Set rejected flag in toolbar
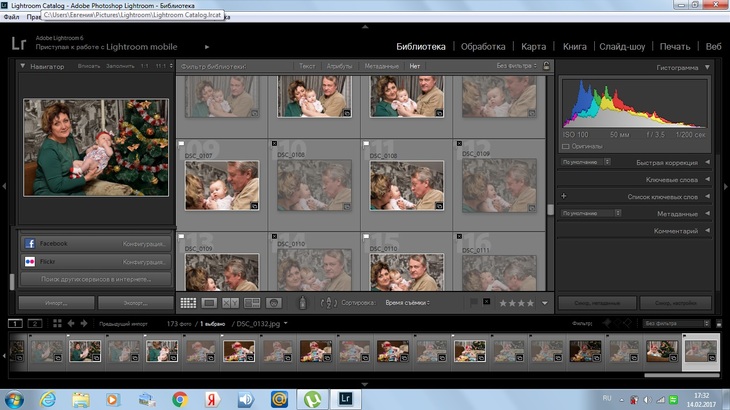The image size is (730, 410). 487,302
